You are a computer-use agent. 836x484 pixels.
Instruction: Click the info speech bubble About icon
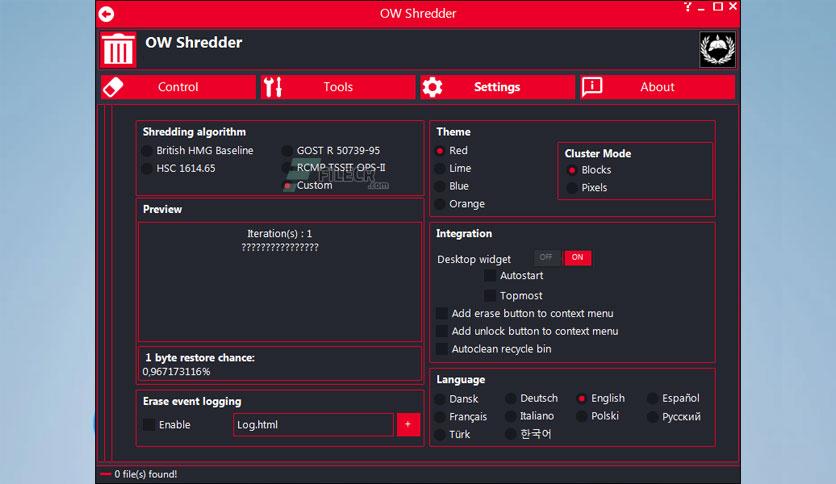point(592,86)
